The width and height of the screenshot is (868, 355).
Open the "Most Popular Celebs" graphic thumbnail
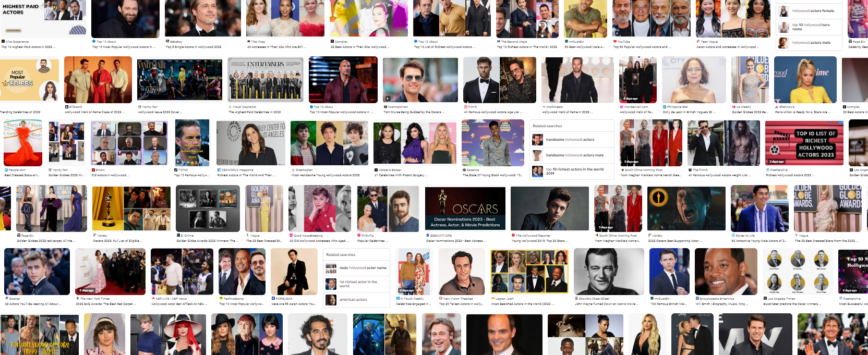[x=29, y=79]
